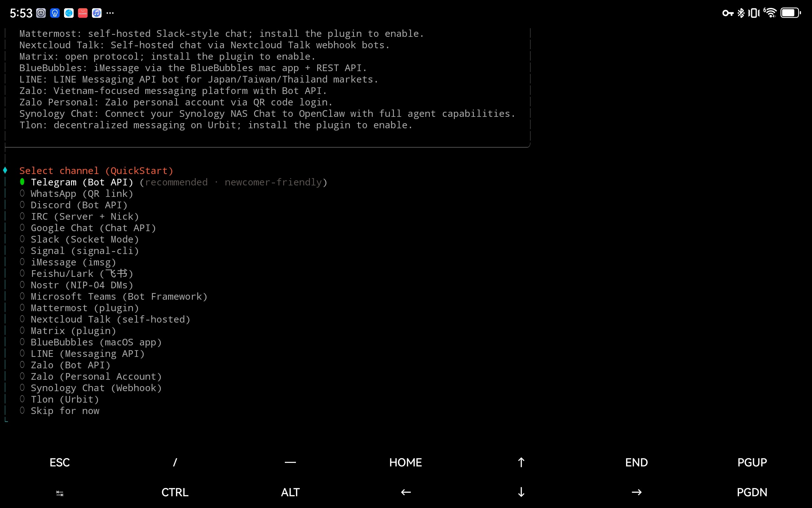Viewport: 812px width, 508px height.
Task: Click the "Tlon: decentralized messaging on Urbit" line
Action: (216, 125)
